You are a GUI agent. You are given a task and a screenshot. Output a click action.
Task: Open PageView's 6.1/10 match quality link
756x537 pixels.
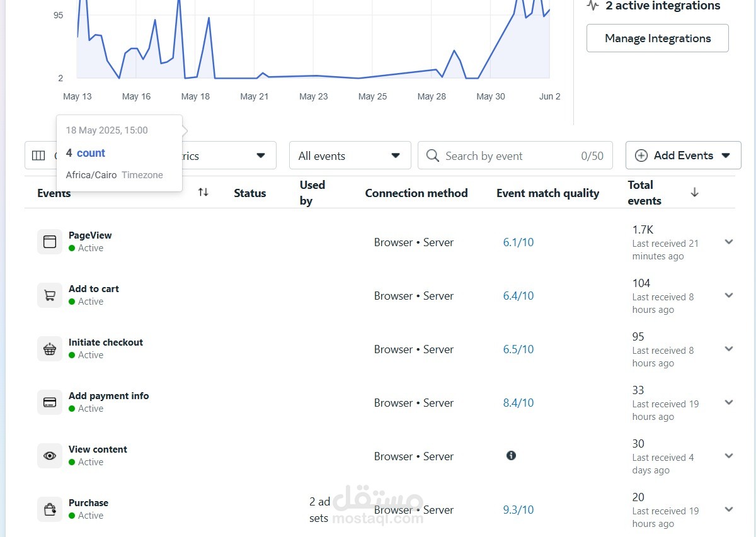pyautogui.click(x=518, y=242)
